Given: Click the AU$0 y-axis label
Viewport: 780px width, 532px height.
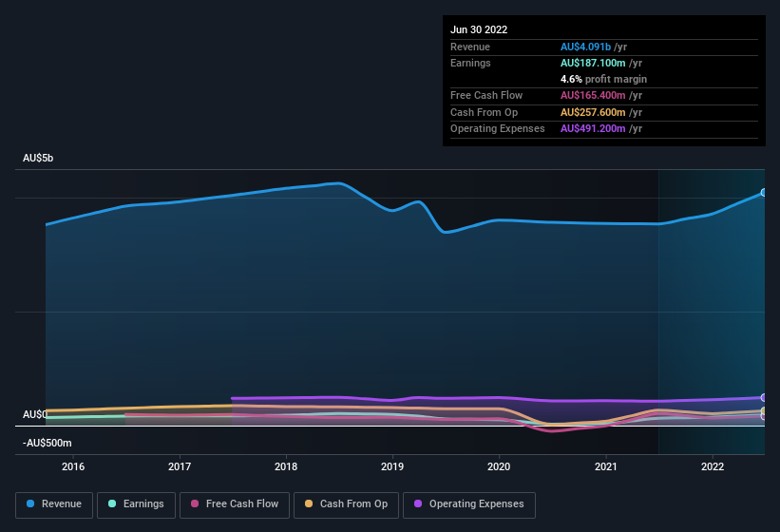Looking at the screenshot, I should coord(35,414).
